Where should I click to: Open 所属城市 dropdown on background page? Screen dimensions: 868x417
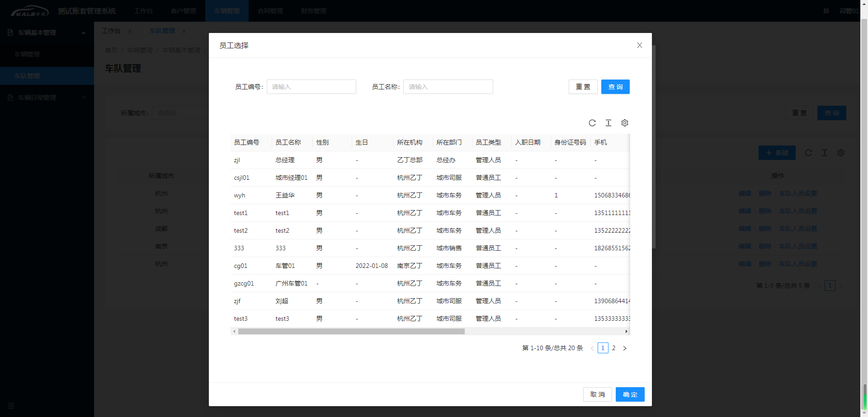(180, 113)
